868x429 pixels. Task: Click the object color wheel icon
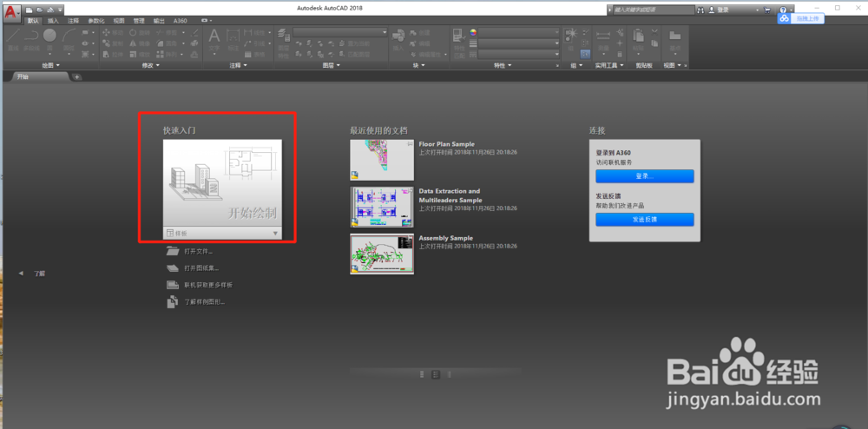pyautogui.click(x=473, y=33)
